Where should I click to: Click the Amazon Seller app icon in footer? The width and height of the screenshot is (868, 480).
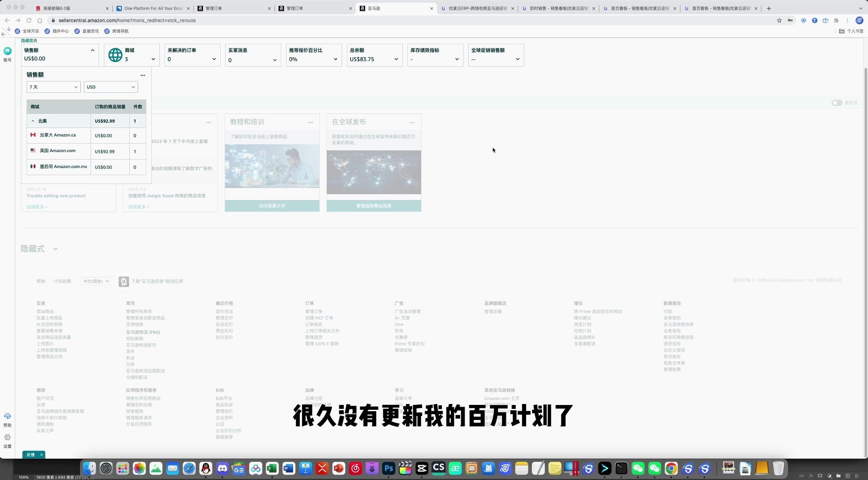[124, 281]
